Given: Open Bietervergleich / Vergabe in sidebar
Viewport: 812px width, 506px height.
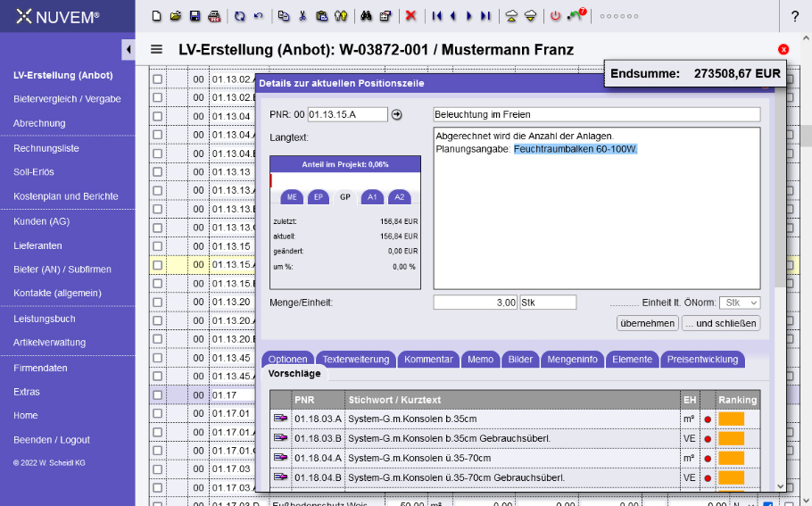Looking at the screenshot, I should 67,99.
